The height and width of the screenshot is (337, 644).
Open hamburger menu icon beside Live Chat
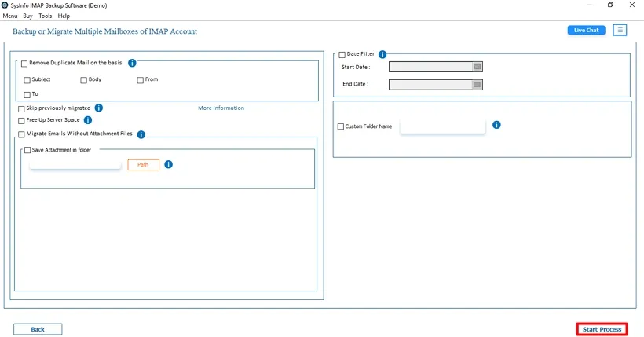620,30
